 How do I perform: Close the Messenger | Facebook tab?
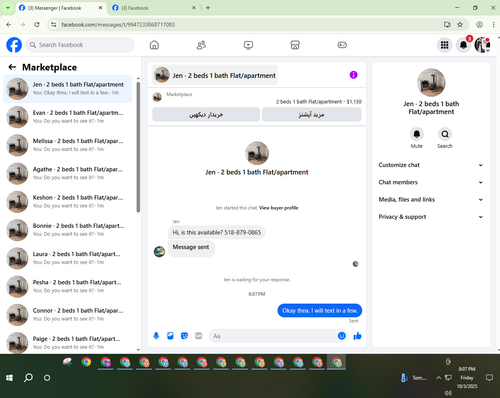click(x=100, y=8)
